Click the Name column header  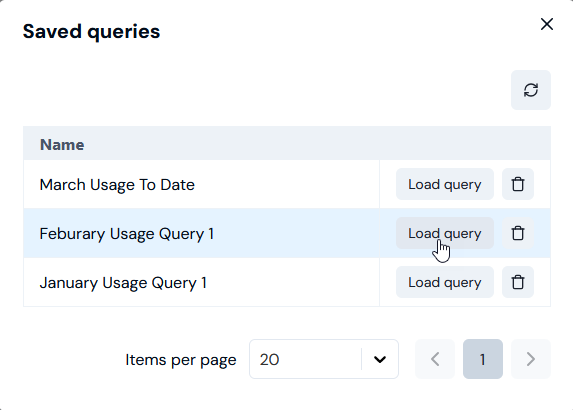[62, 145]
